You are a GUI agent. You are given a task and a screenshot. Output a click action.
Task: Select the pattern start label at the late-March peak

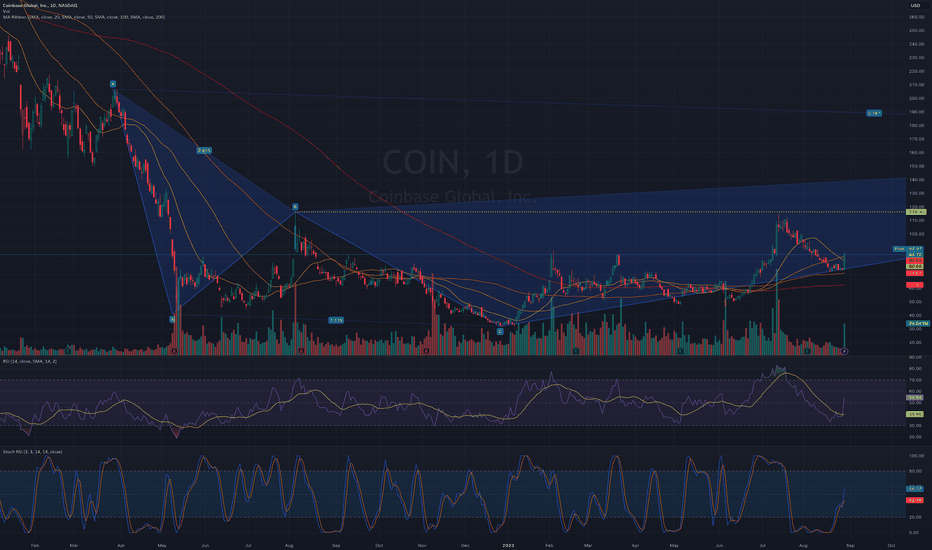pyautogui.click(x=113, y=84)
